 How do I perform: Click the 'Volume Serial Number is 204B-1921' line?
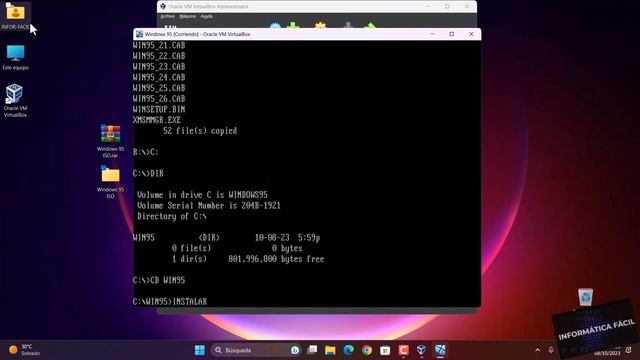(x=209, y=206)
